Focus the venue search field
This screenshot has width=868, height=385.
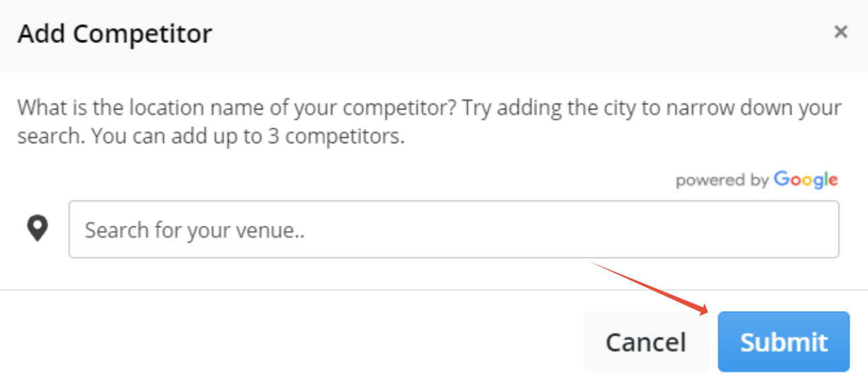click(454, 229)
